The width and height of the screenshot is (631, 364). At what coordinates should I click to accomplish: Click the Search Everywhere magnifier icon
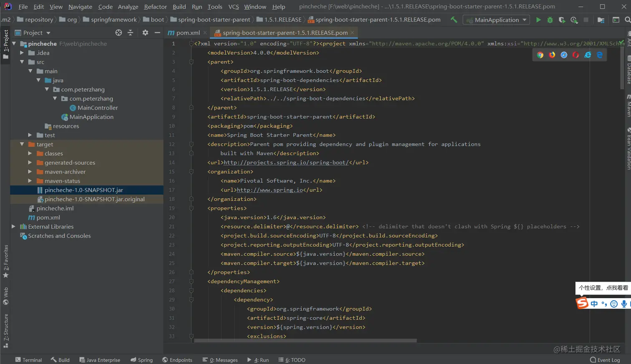tap(627, 20)
